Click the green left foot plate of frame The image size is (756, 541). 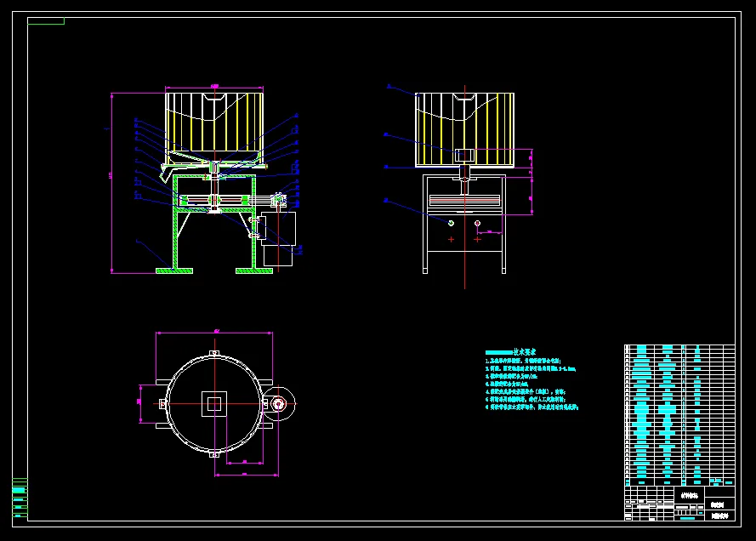(x=174, y=271)
